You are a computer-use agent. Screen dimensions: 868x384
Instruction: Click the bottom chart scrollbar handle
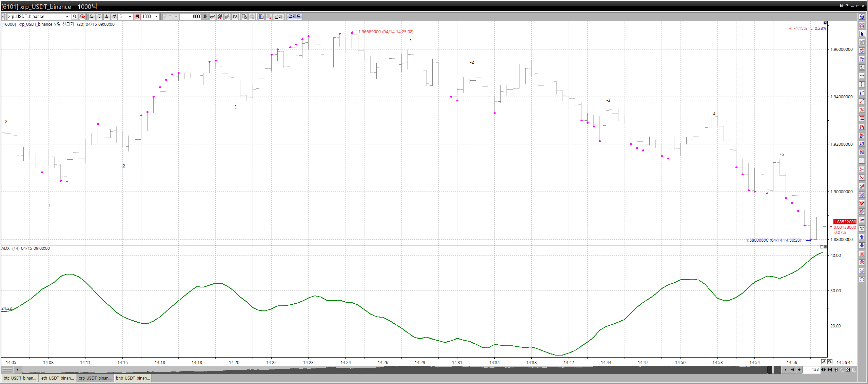pyautogui.click(x=770, y=370)
